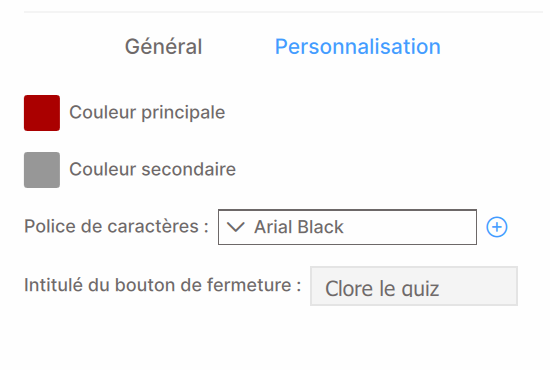
Task: Click the Couleur secondaire label
Action: pos(153,169)
